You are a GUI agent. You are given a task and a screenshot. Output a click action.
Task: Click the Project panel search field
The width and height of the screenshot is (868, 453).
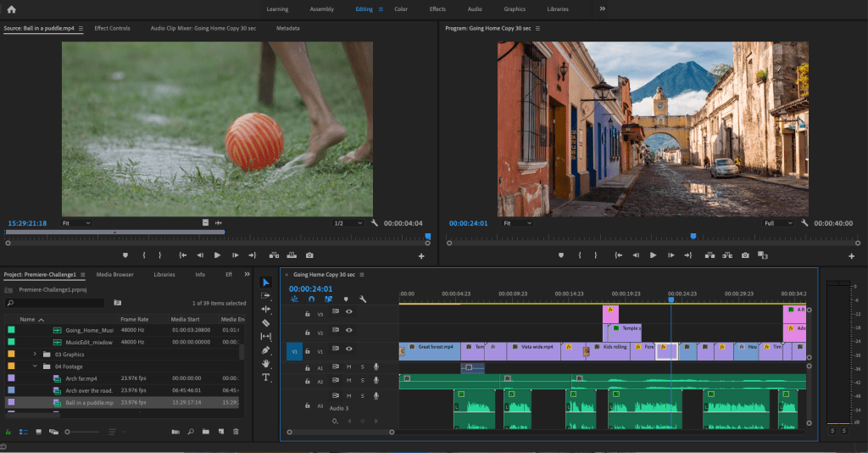point(55,302)
